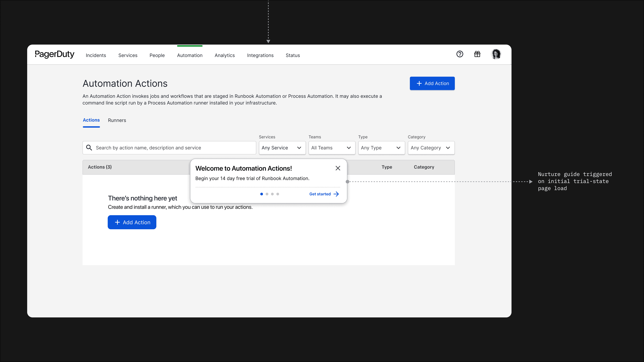Click the arrow icon next to Get started
The image size is (644, 362).
336,194
